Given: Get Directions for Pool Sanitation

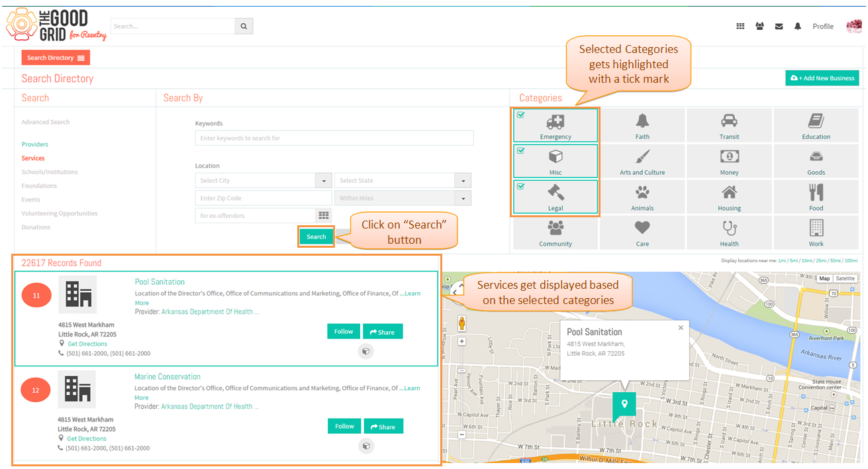Looking at the screenshot, I should [87, 344].
